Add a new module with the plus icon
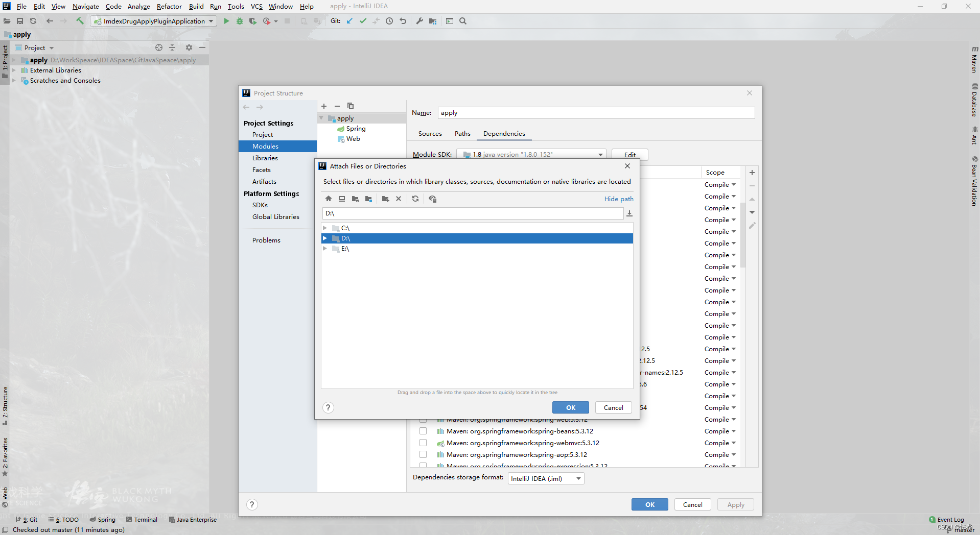Screen dimensions: 980x535 [324, 106]
